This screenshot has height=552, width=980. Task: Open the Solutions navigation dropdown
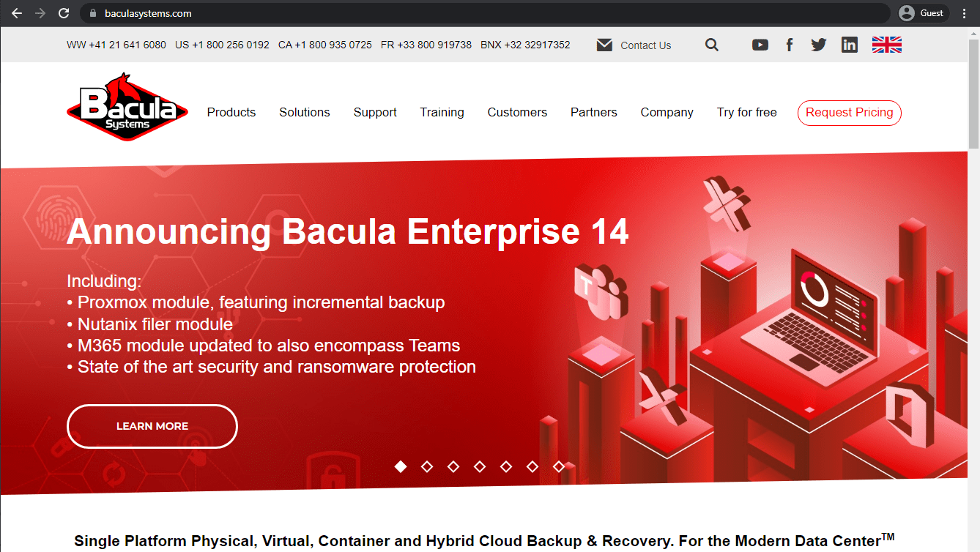pos(304,112)
